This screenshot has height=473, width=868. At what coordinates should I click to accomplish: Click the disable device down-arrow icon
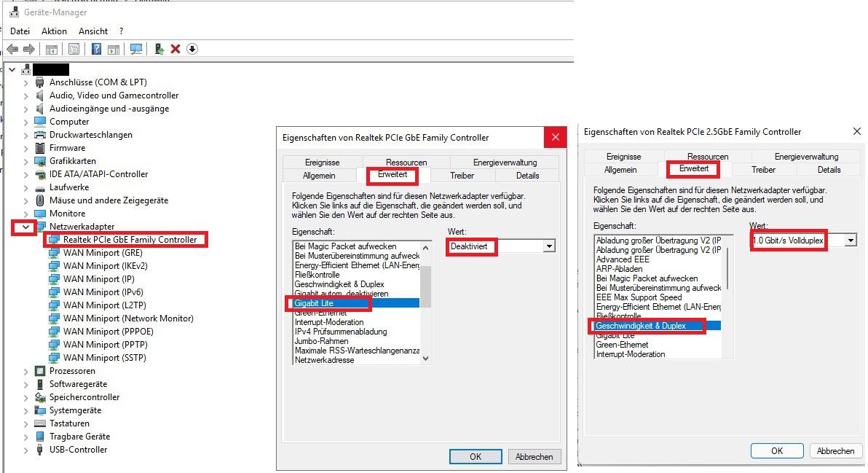pyautogui.click(x=192, y=50)
